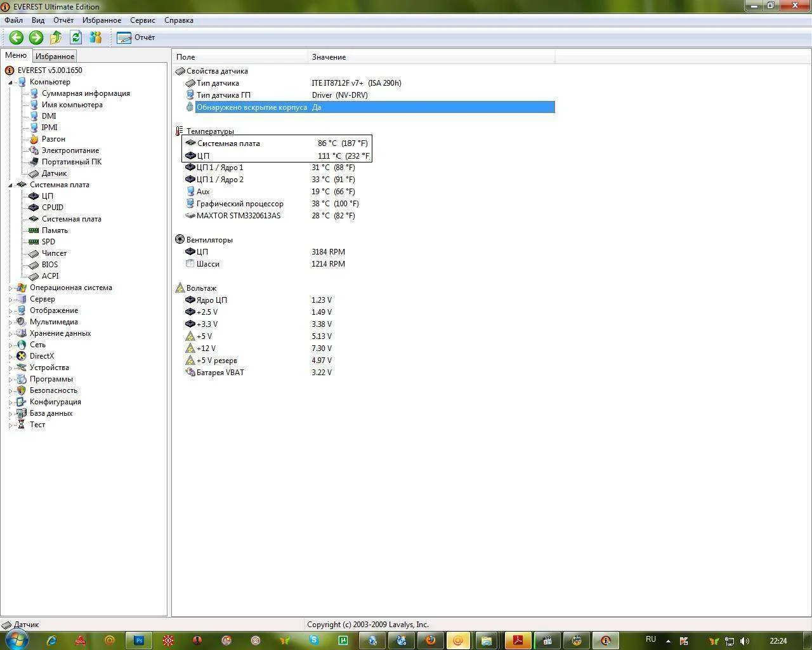Open Internet Explorer from the taskbar
This screenshot has width=812, height=650.
point(52,640)
